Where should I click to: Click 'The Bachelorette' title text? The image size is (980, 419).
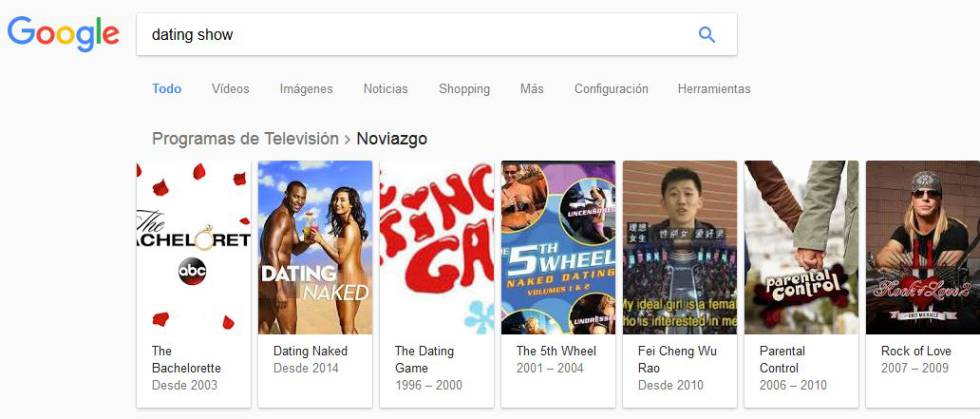tap(186, 360)
